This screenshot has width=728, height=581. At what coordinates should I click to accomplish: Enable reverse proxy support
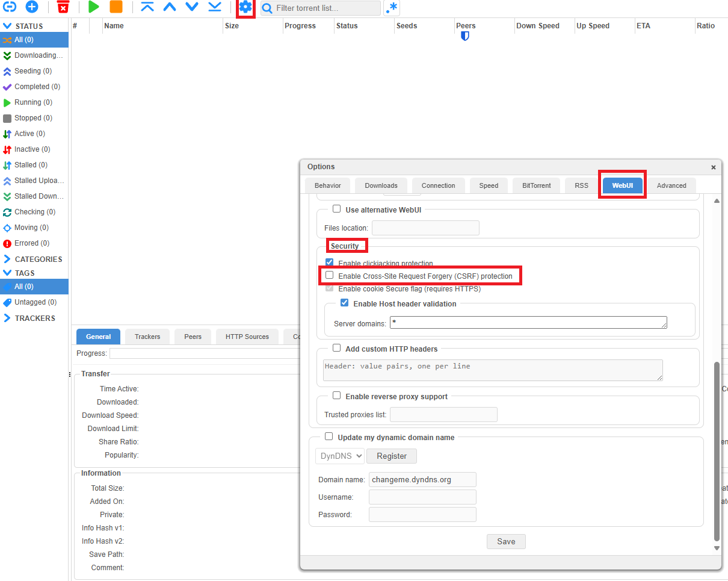(336, 396)
